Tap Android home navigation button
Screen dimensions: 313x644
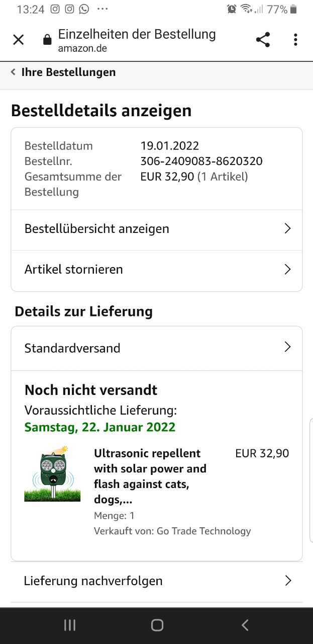[157, 625]
